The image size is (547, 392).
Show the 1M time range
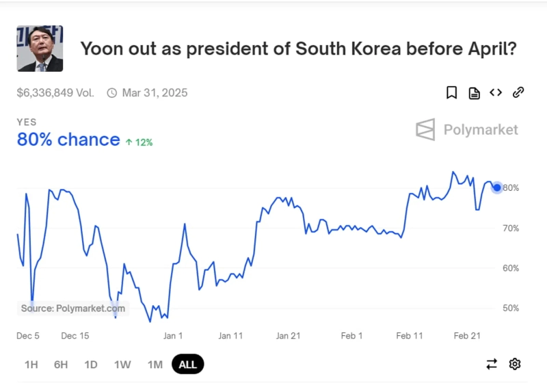tap(155, 365)
